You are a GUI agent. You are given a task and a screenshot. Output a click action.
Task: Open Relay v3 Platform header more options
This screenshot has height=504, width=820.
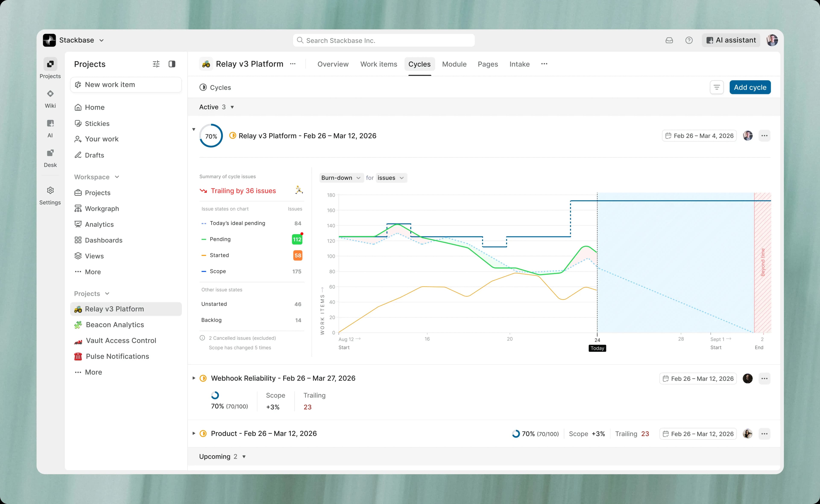pyautogui.click(x=293, y=64)
